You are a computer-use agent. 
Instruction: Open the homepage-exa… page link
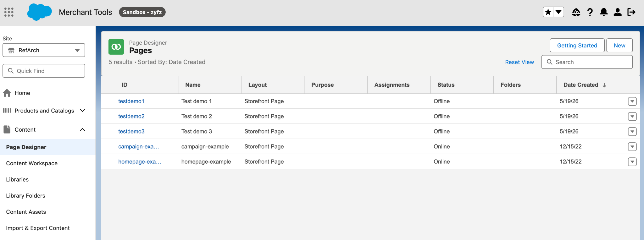(140, 161)
